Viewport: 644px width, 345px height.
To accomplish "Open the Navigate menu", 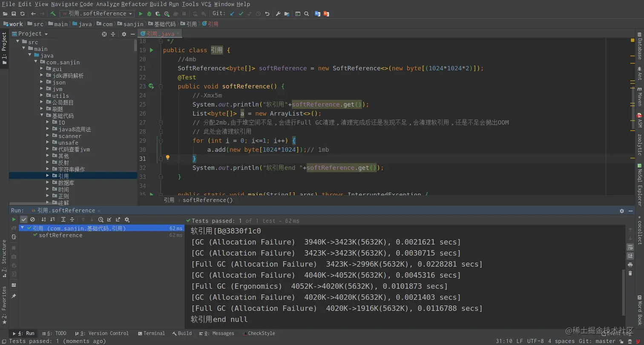I will click(x=64, y=4).
